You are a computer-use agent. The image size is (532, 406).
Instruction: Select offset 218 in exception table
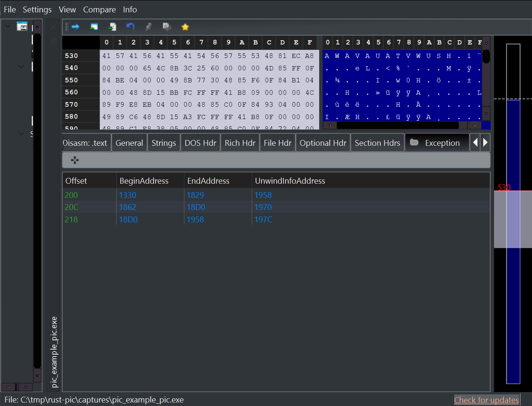click(71, 220)
